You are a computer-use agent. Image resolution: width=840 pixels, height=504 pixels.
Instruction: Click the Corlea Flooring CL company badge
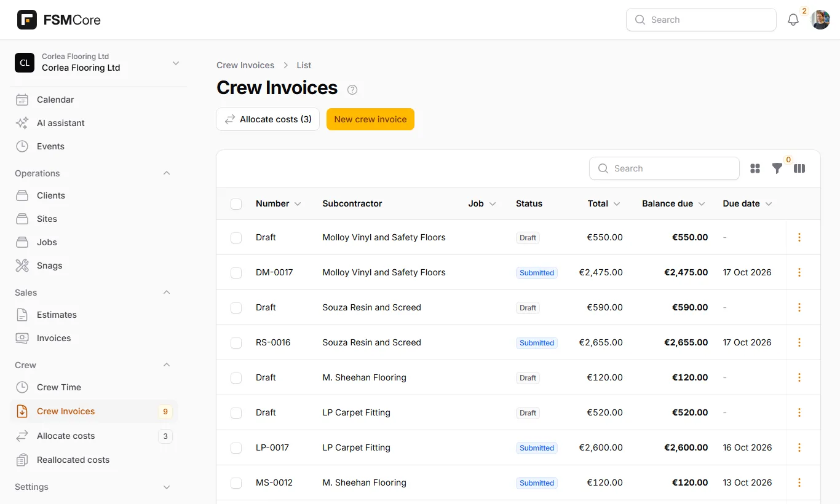click(25, 63)
